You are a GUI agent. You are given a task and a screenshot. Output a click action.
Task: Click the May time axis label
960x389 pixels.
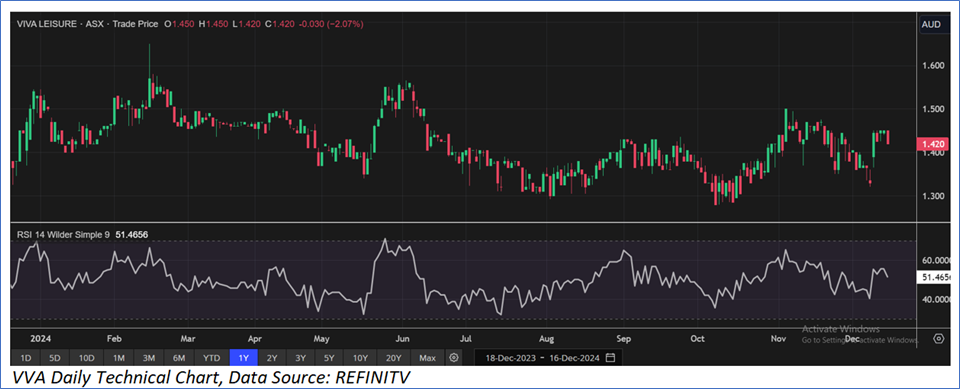tap(322, 338)
